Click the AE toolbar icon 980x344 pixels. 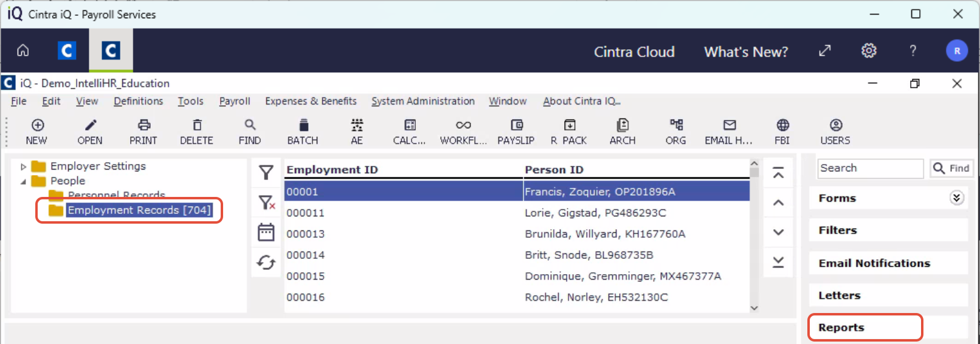point(357,125)
